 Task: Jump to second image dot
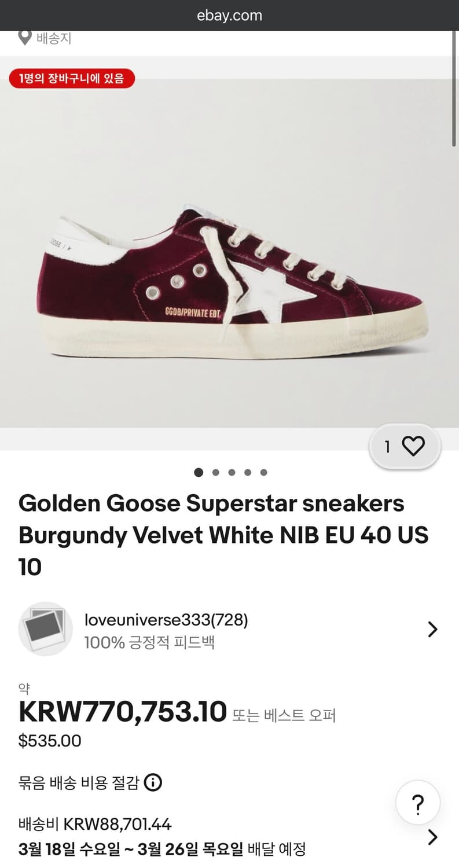click(216, 472)
